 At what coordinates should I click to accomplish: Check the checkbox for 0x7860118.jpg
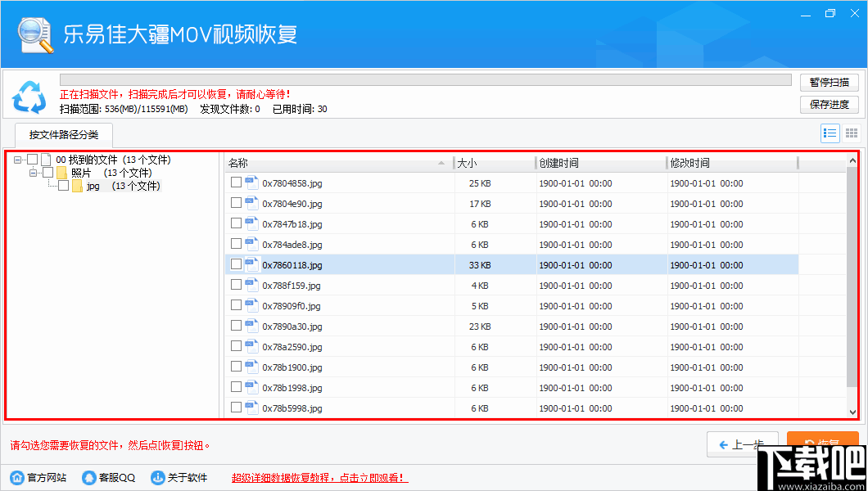237,264
